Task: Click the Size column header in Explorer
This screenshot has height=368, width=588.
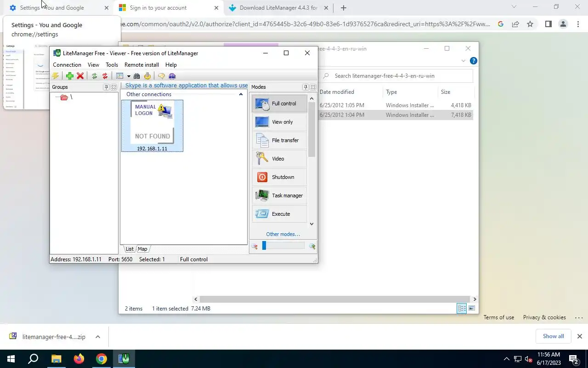Action: (455, 92)
